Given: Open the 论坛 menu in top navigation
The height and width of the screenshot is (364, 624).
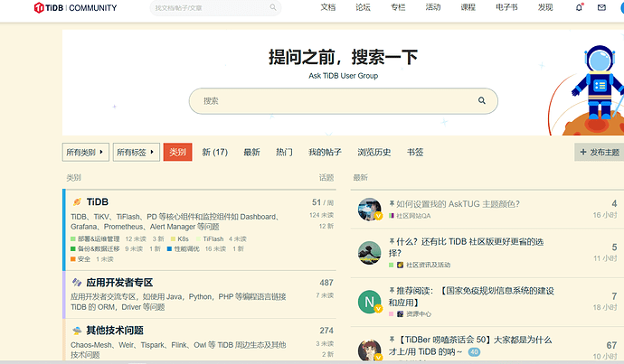Looking at the screenshot, I should (x=363, y=7).
